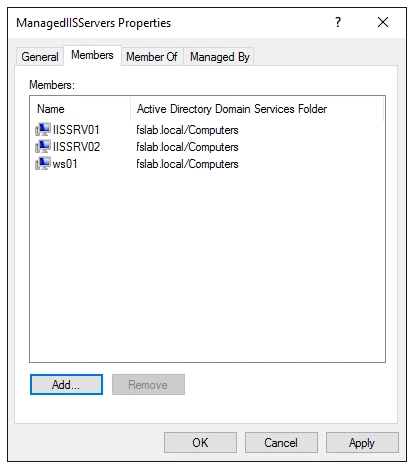Click fslab.local/Computers in the ws01 row
Screen dimensions: 417x469
click(x=187, y=164)
